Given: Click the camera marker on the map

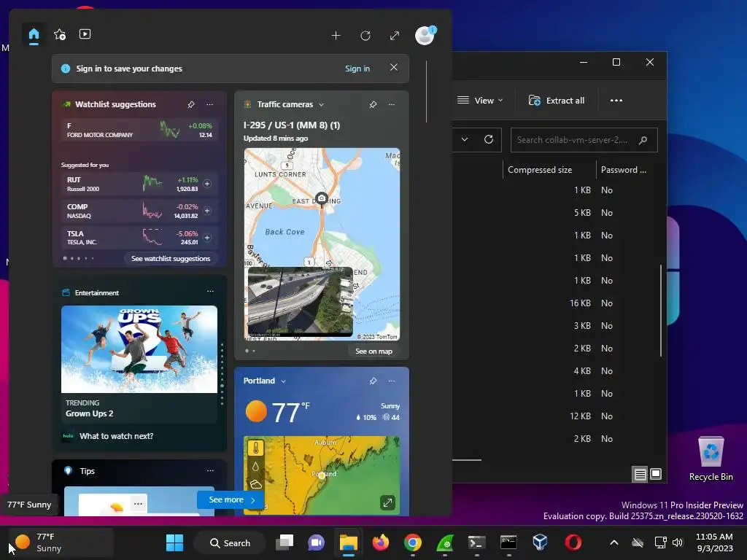Looking at the screenshot, I should pyautogui.click(x=322, y=198).
